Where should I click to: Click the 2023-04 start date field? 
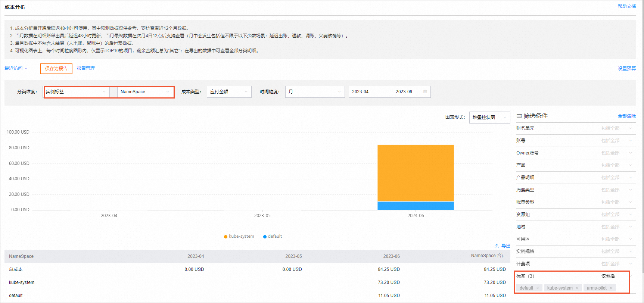[x=360, y=92]
